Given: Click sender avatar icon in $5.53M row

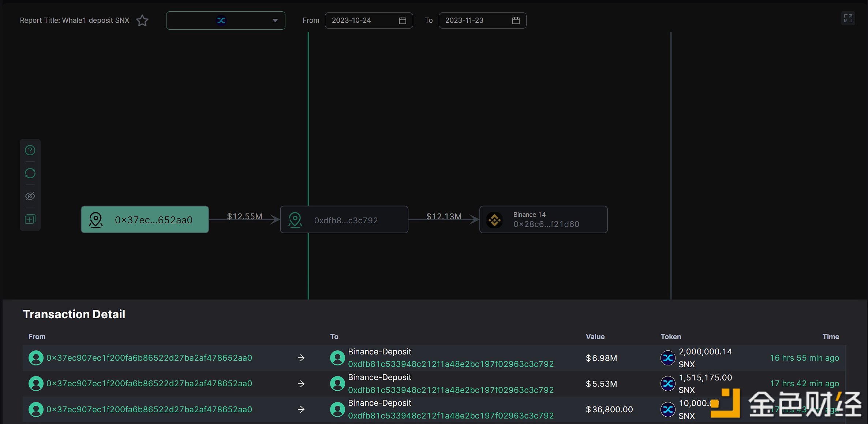Looking at the screenshot, I should [x=36, y=383].
